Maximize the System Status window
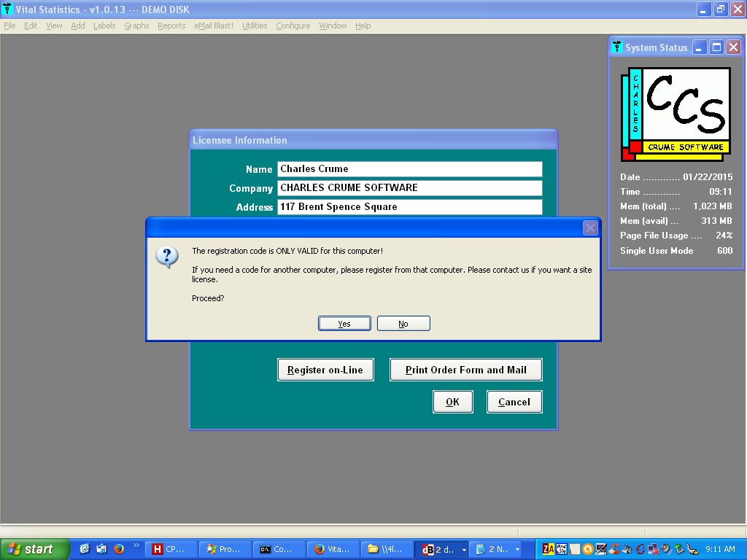Screen dimensions: 747x560 (x=716, y=47)
